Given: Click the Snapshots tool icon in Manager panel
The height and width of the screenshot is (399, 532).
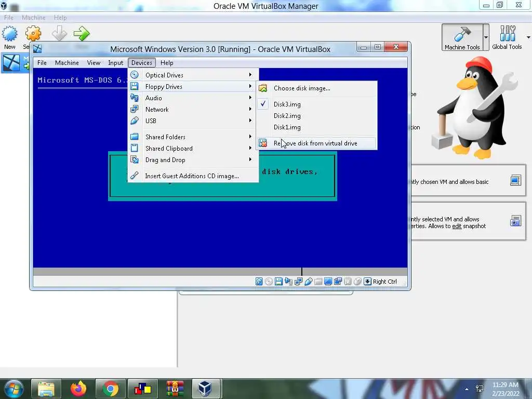Looking at the screenshot, I should click(516, 221).
